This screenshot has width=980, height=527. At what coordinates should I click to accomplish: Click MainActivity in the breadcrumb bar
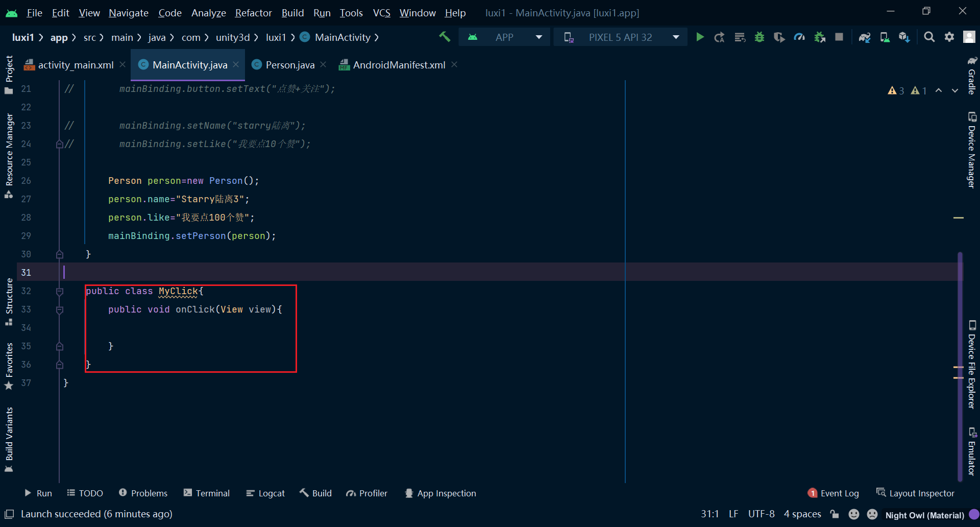(342, 37)
